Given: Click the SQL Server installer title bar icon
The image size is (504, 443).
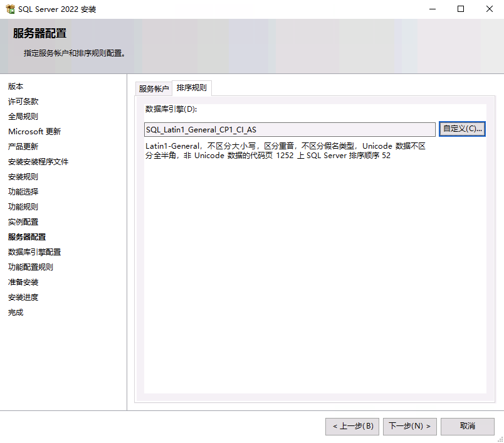Looking at the screenshot, I should (x=10, y=9).
